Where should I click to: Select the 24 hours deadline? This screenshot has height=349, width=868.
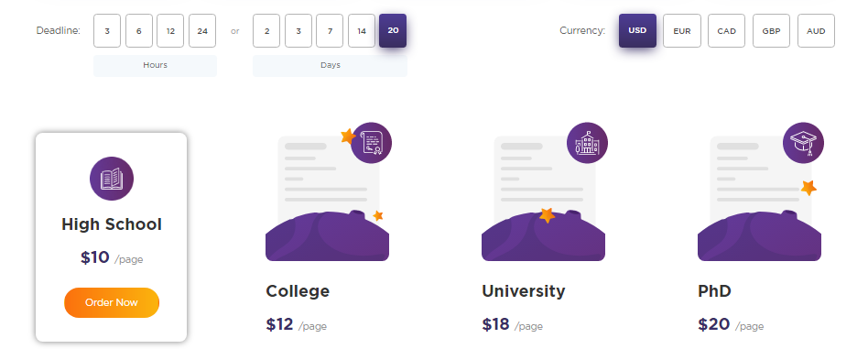click(x=202, y=31)
